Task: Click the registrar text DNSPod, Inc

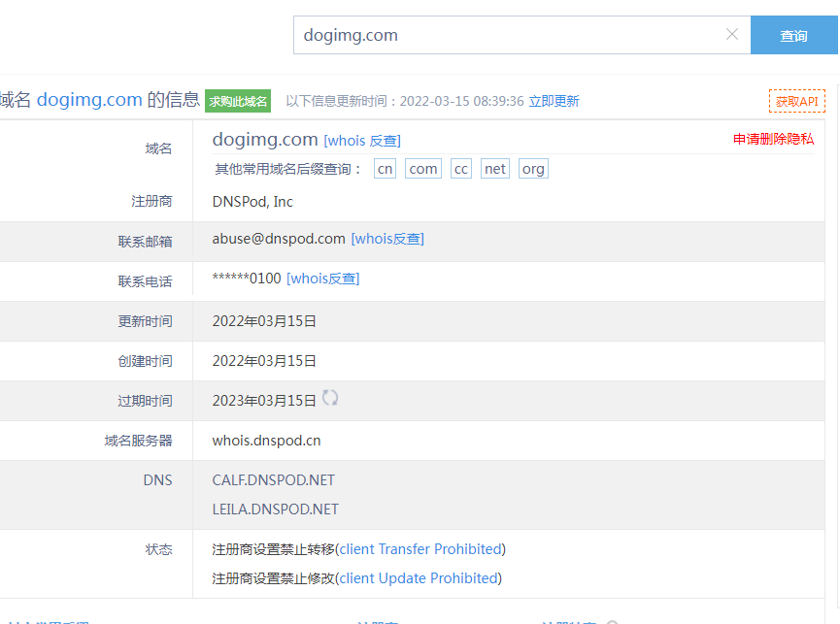Action: coord(252,202)
